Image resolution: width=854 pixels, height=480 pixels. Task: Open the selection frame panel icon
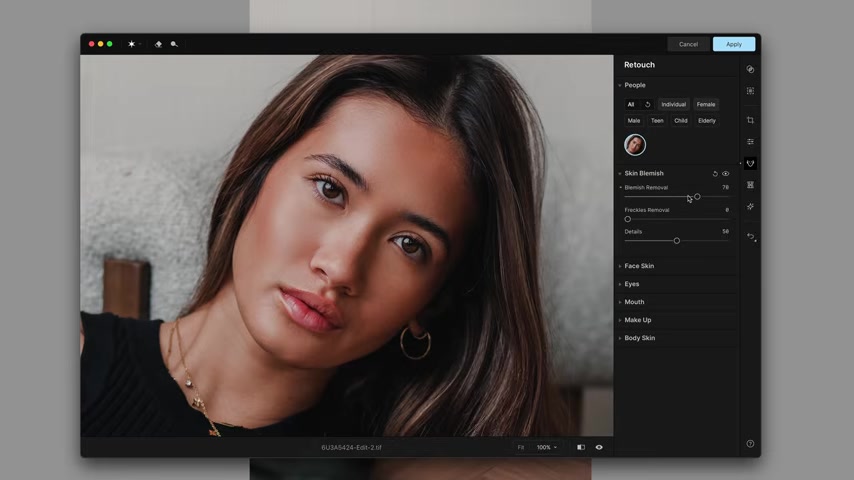pos(750,91)
